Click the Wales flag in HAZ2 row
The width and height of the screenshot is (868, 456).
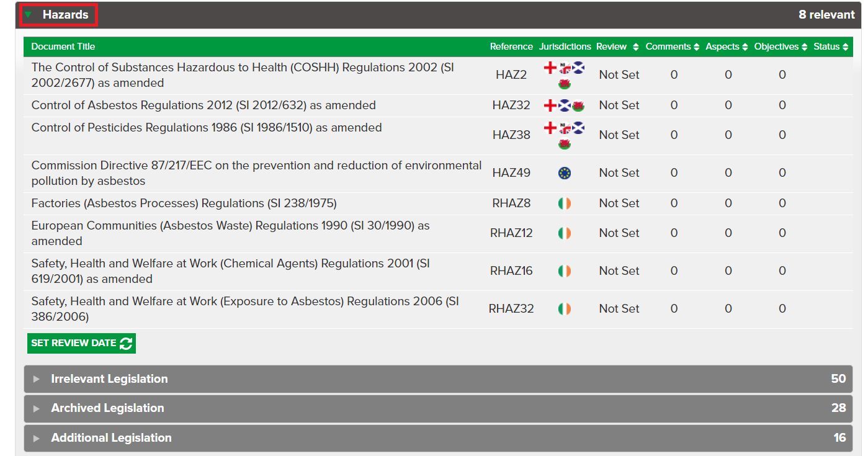(565, 83)
